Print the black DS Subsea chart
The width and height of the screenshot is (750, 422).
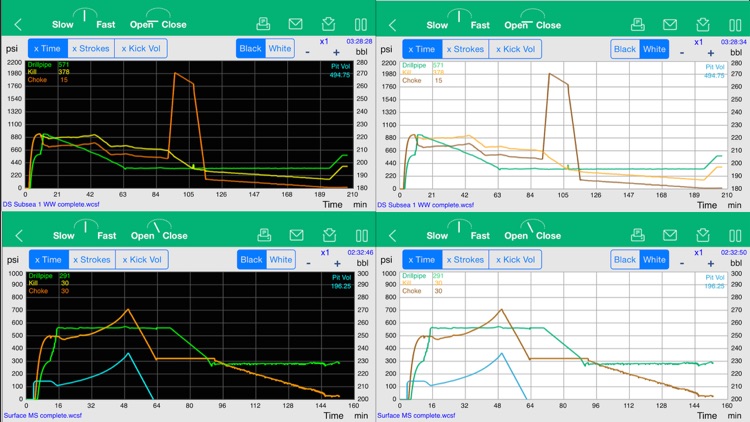point(263,24)
